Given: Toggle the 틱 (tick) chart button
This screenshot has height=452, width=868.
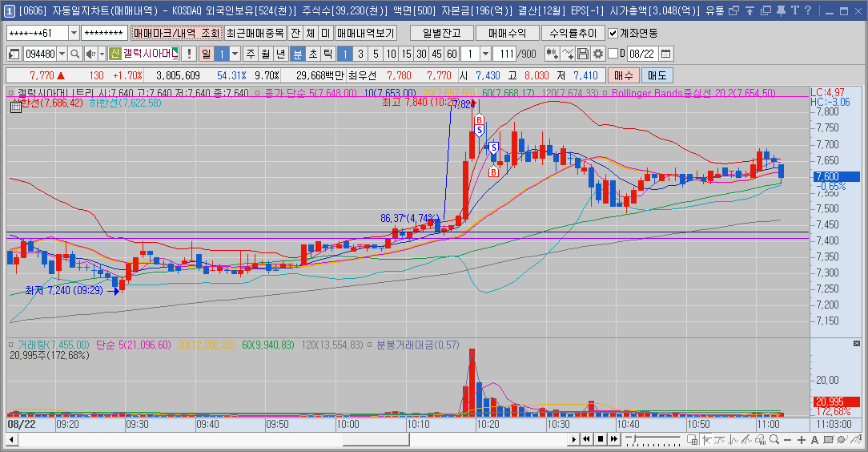Looking at the screenshot, I should click(328, 54).
